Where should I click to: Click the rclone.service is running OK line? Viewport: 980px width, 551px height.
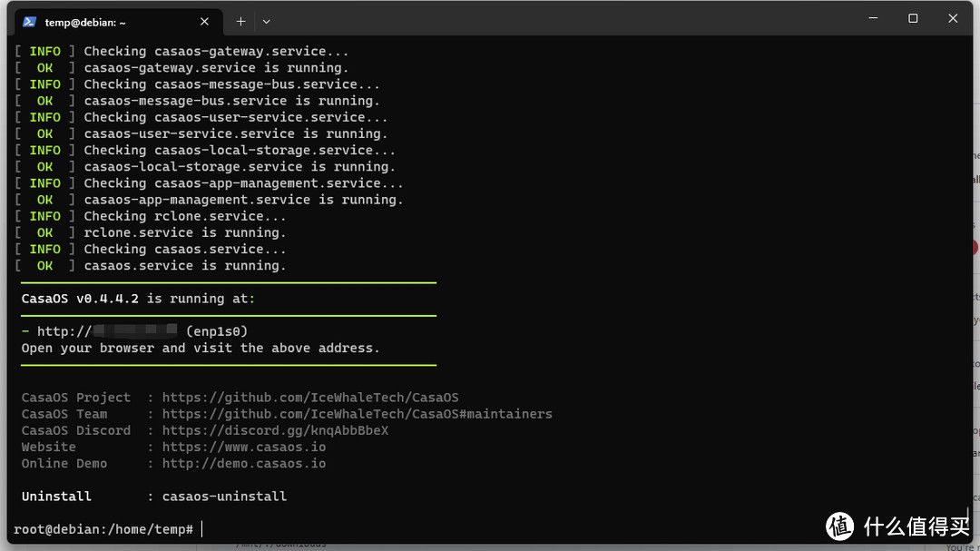(150, 232)
